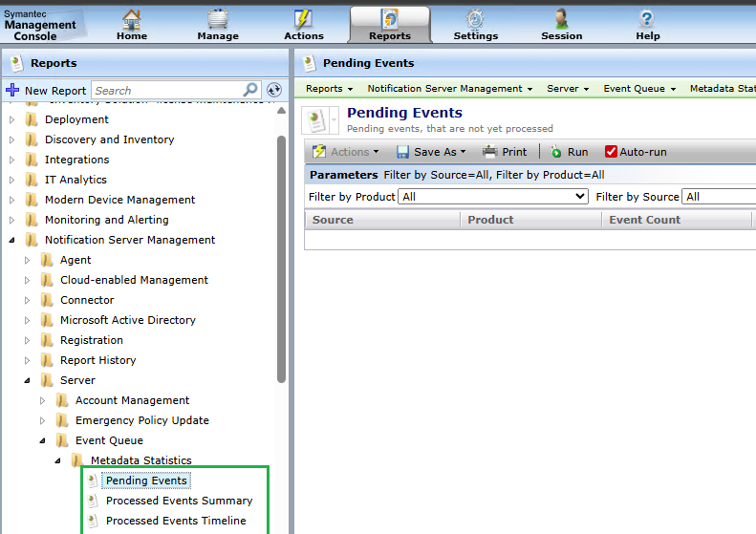This screenshot has height=534, width=756.
Task: Click the Print printer icon
Action: click(490, 151)
